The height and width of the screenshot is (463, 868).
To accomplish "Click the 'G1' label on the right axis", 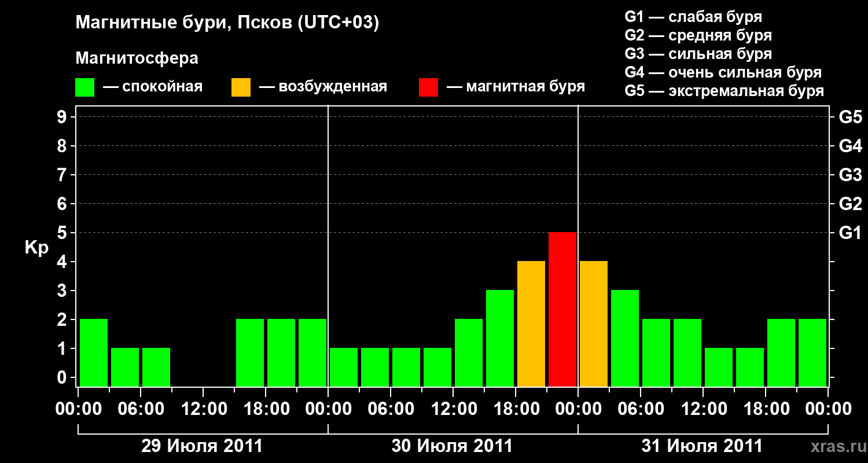I will pyautogui.click(x=850, y=233).
